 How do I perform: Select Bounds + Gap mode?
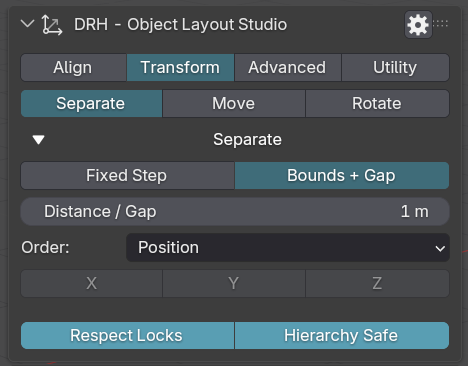(x=342, y=175)
